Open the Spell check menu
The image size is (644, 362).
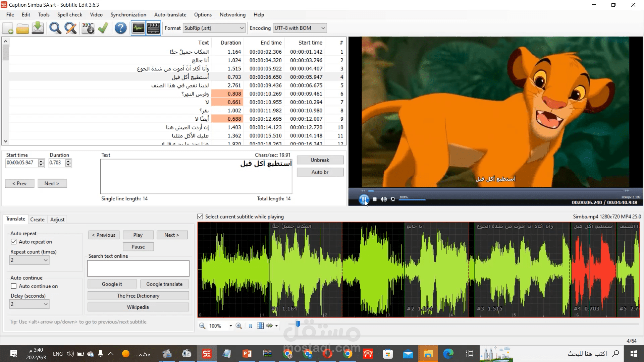pos(70,15)
